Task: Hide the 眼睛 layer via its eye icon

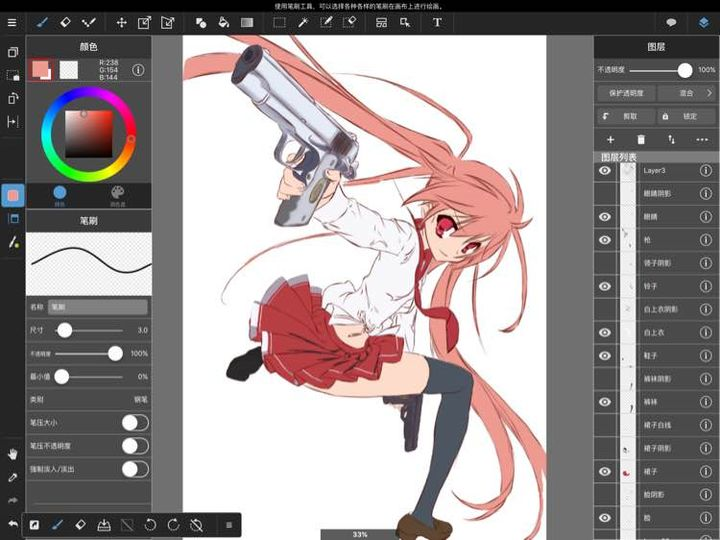Action: coord(605,217)
